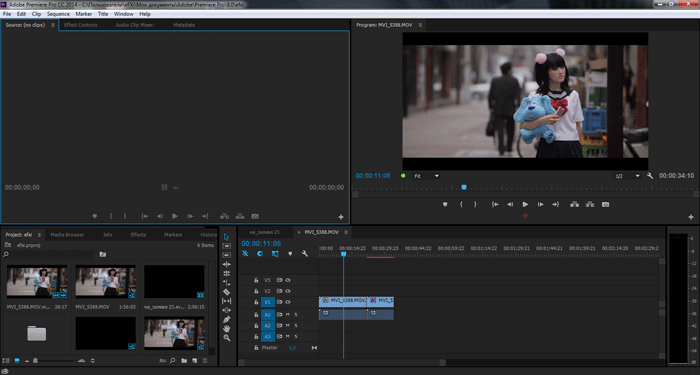Viewport: 700px width, 375px height.
Task: Click Lift button in Program monitor
Action: [x=575, y=204]
